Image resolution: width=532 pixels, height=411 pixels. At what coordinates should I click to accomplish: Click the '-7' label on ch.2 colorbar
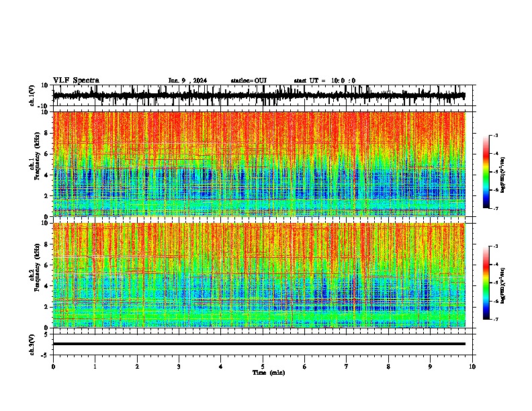[x=496, y=319]
